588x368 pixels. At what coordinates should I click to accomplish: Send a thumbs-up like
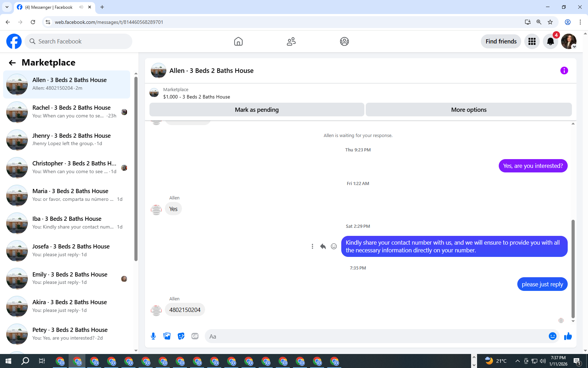pos(568,336)
